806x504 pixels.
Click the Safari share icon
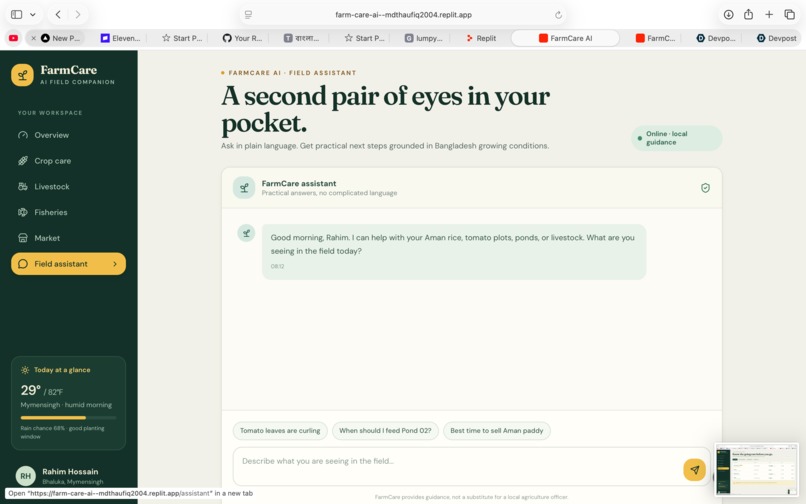748,14
